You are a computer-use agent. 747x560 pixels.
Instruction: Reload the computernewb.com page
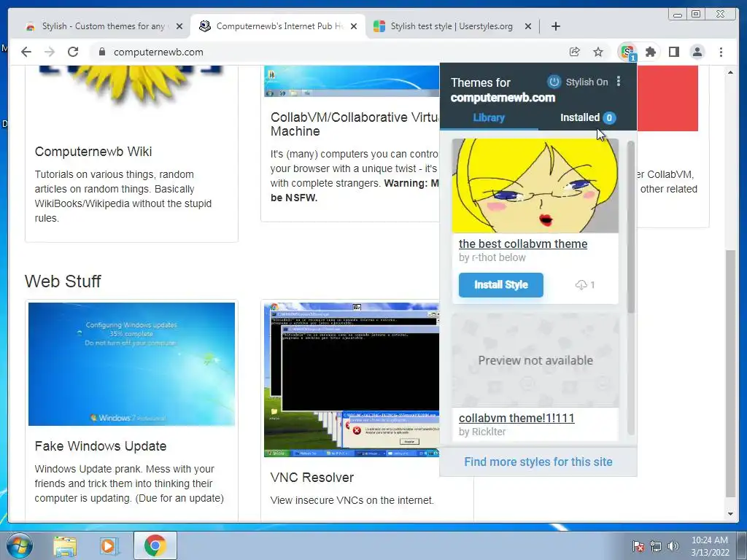point(73,52)
